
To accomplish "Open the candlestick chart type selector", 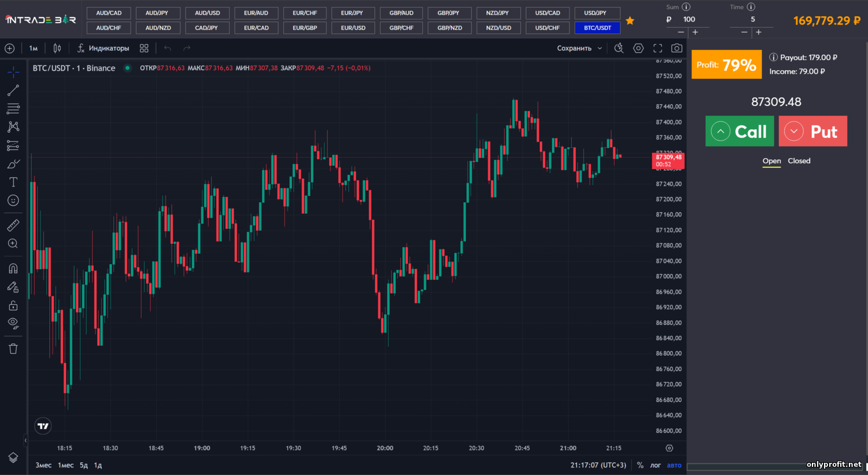I will (x=57, y=48).
